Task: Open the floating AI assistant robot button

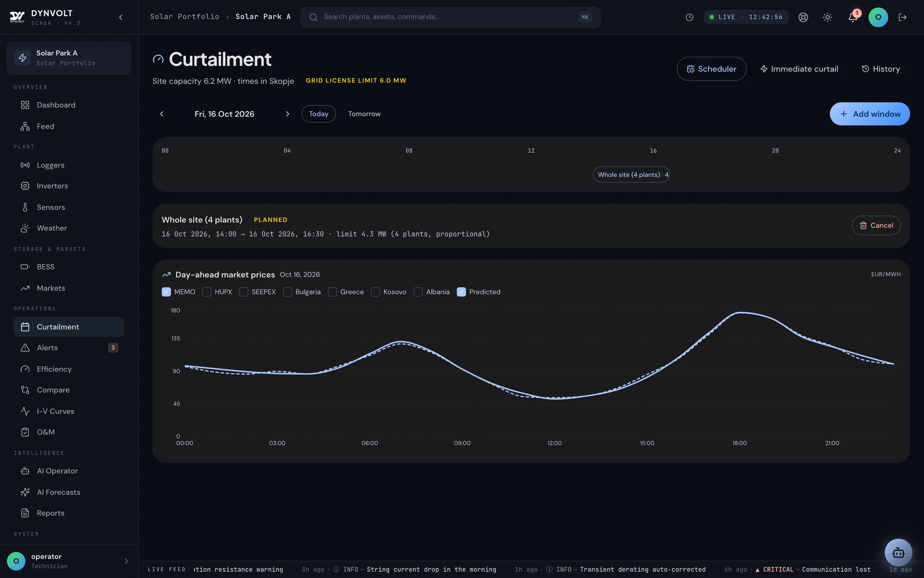Action: click(898, 553)
